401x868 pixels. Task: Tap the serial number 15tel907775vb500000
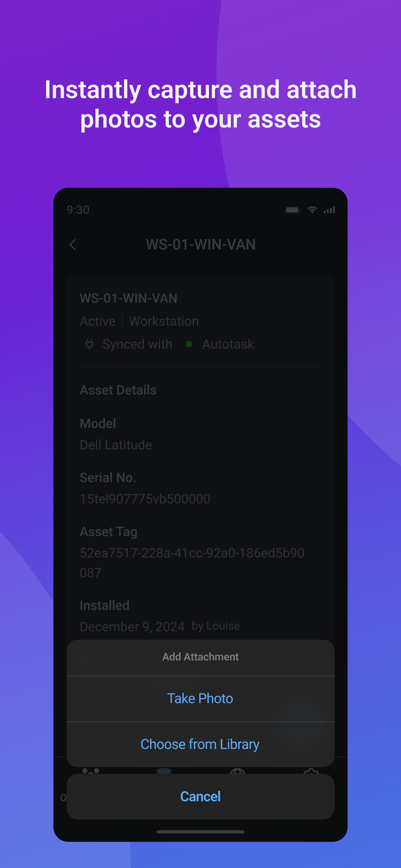(x=145, y=499)
